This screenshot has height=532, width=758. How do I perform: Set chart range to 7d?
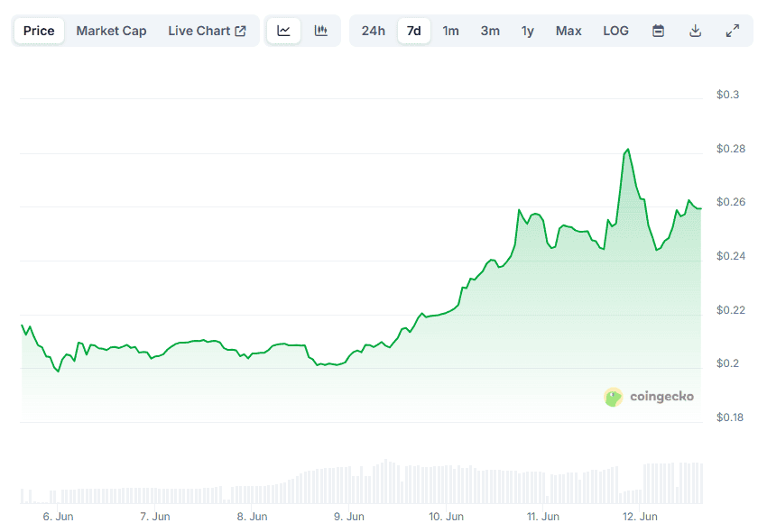[x=414, y=31]
